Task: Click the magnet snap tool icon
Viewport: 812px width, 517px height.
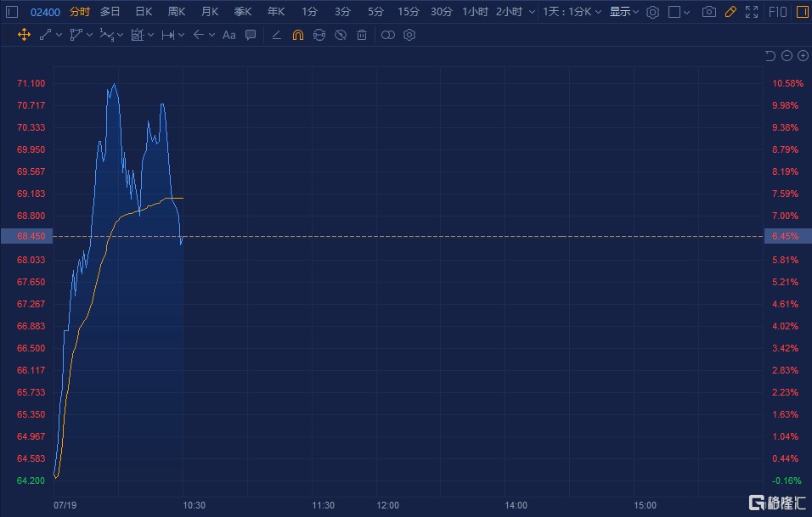Action: (x=297, y=35)
